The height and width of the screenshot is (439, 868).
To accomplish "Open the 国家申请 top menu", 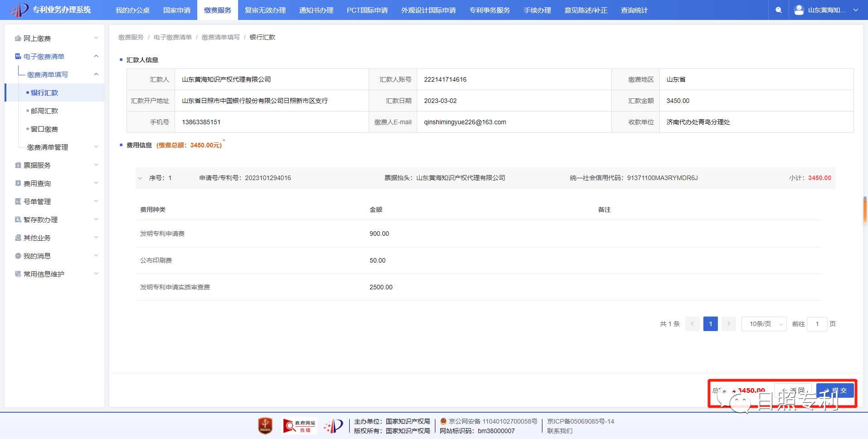I will (177, 10).
